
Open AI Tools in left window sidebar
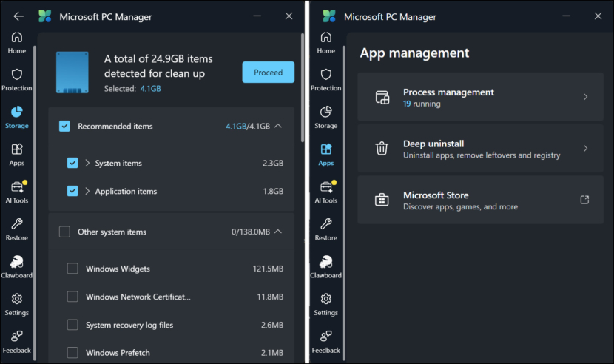pyautogui.click(x=17, y=192)
